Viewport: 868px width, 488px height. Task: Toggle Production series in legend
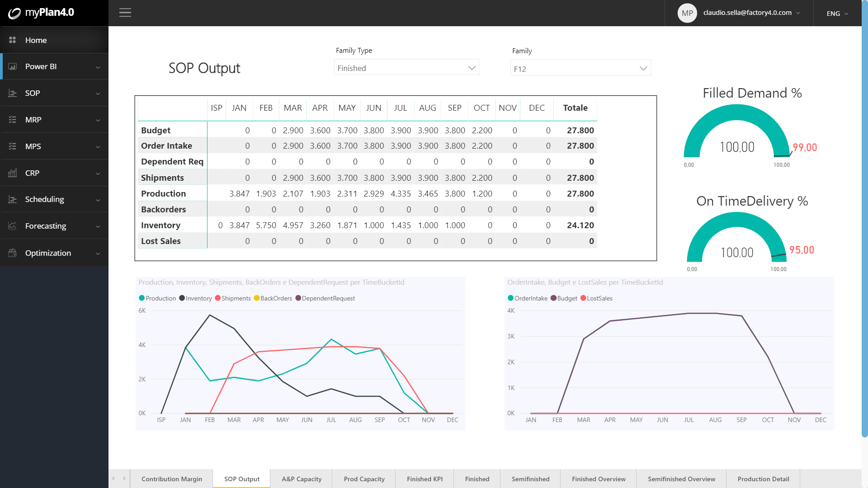pos(157,298)
